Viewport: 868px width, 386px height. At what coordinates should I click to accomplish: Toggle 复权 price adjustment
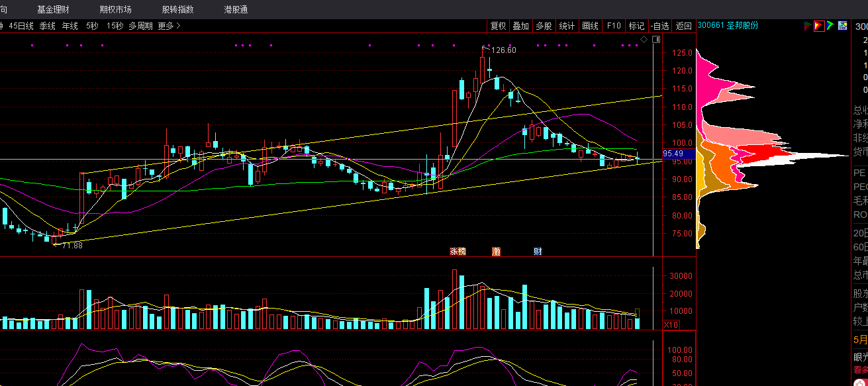pos(498,26)
